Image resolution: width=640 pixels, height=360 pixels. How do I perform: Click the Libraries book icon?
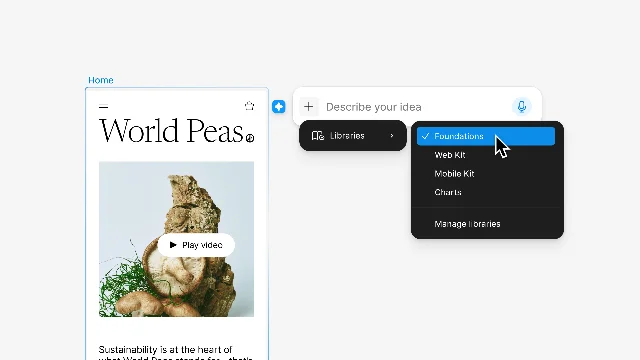click(318, 136)
